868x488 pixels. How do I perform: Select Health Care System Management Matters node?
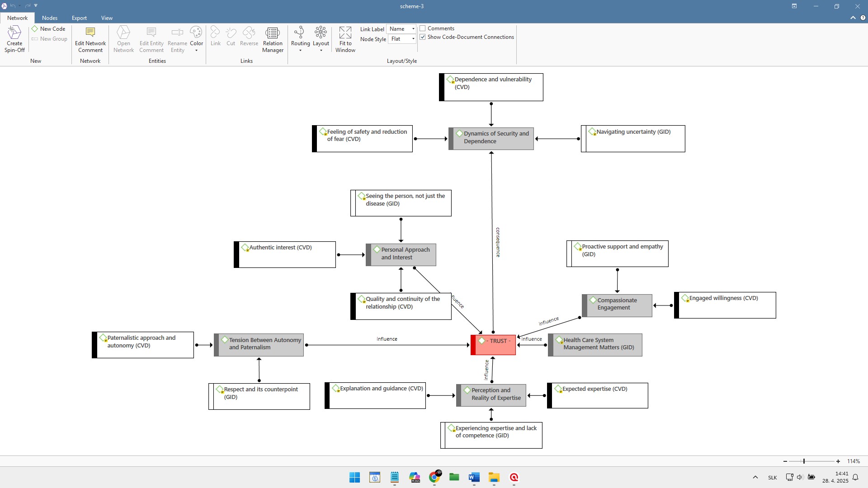pyautogui.click(x=595, y=345)
